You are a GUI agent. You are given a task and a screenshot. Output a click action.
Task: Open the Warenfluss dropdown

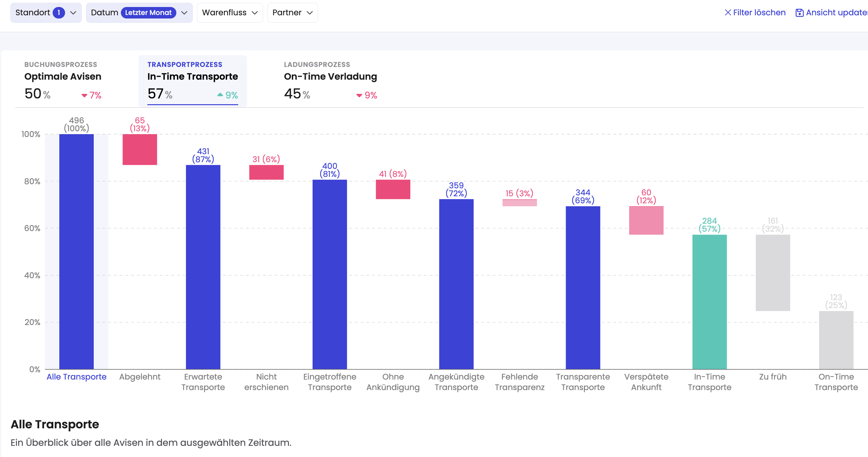tap(230, 13)
